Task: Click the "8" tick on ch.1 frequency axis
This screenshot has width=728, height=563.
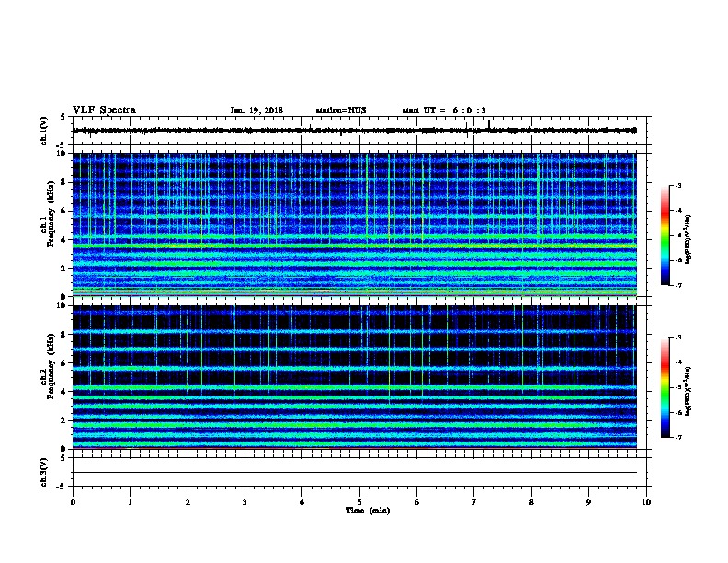Action: (x=63, y=182)
